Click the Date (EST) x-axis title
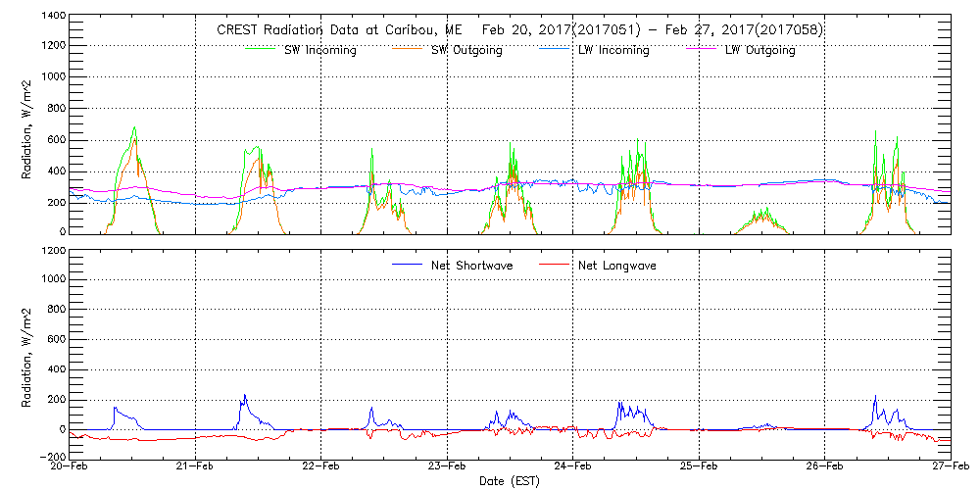Screen dimensions: 980x490 (510, 481)
